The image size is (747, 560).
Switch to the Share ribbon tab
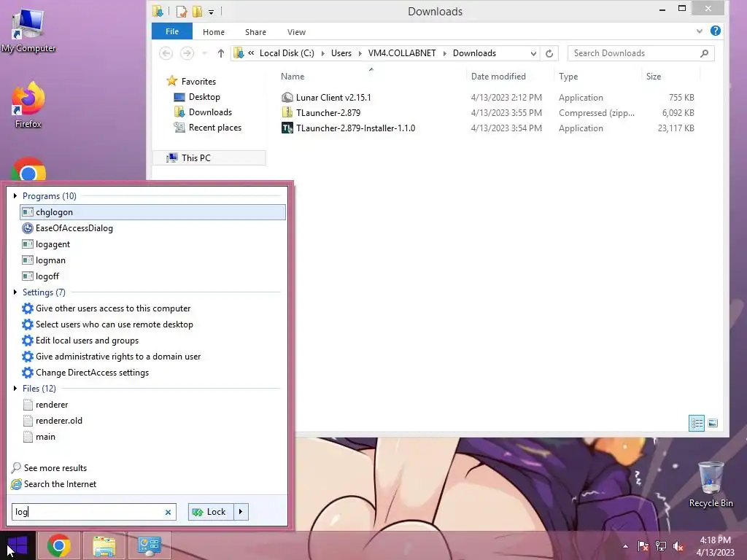(255, 32)
